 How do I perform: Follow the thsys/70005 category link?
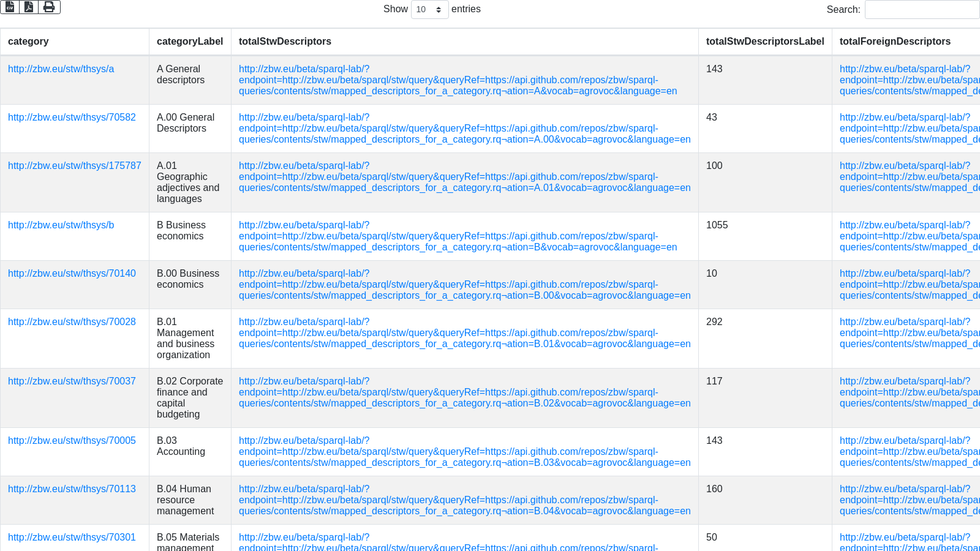pos(72,441)
